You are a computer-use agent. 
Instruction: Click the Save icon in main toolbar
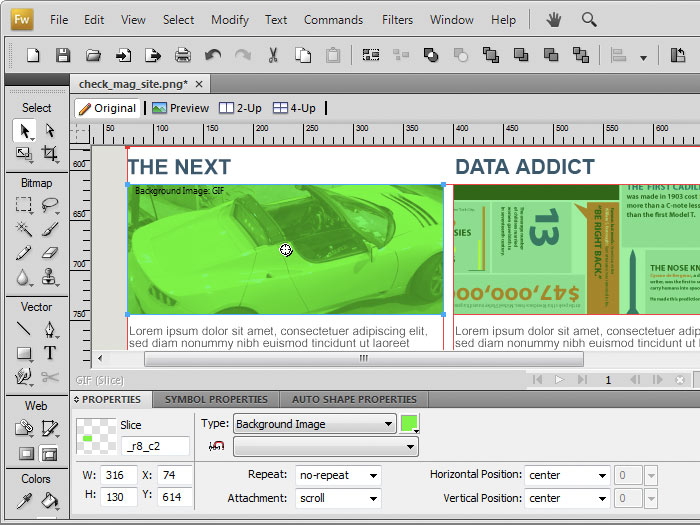click(x=63, y=56)
